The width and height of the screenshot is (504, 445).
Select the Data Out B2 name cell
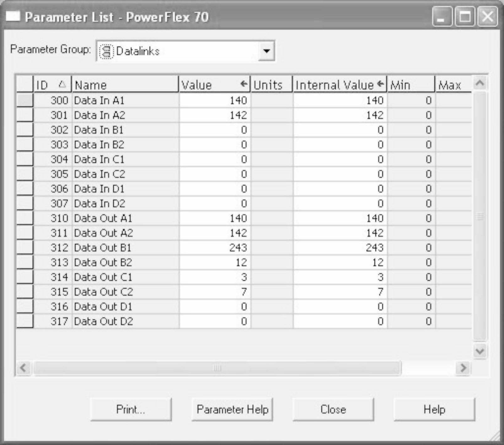[126, 263]
